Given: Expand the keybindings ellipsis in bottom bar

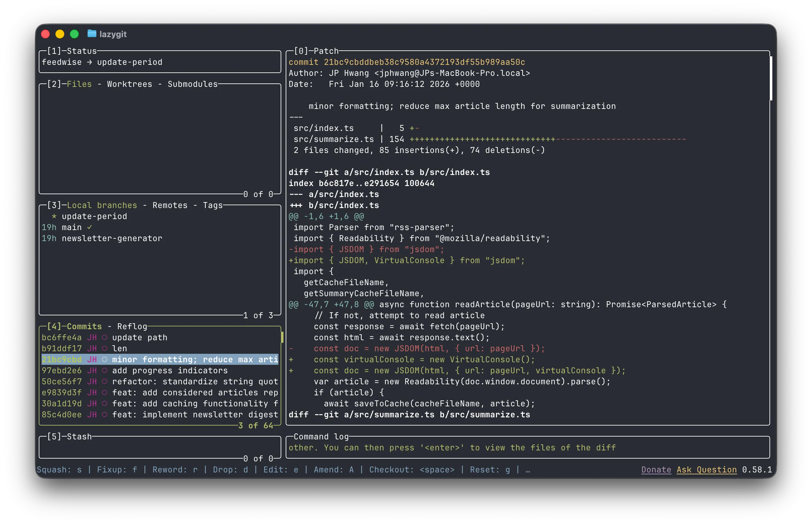Looking at the screenshot, I should coord(528,470).
